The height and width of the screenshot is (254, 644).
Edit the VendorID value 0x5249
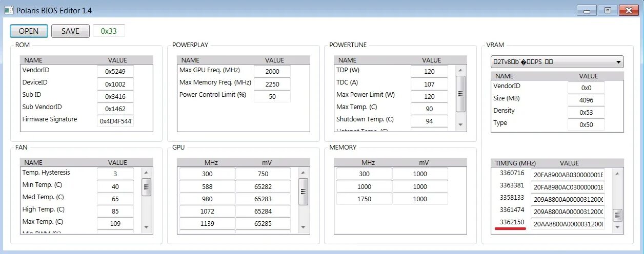(115, 72)
